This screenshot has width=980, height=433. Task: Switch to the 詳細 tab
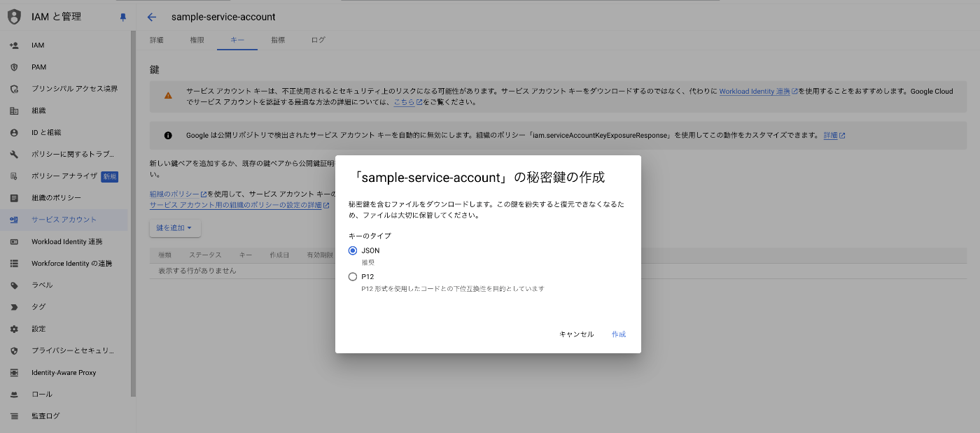[x=157, y=40]
